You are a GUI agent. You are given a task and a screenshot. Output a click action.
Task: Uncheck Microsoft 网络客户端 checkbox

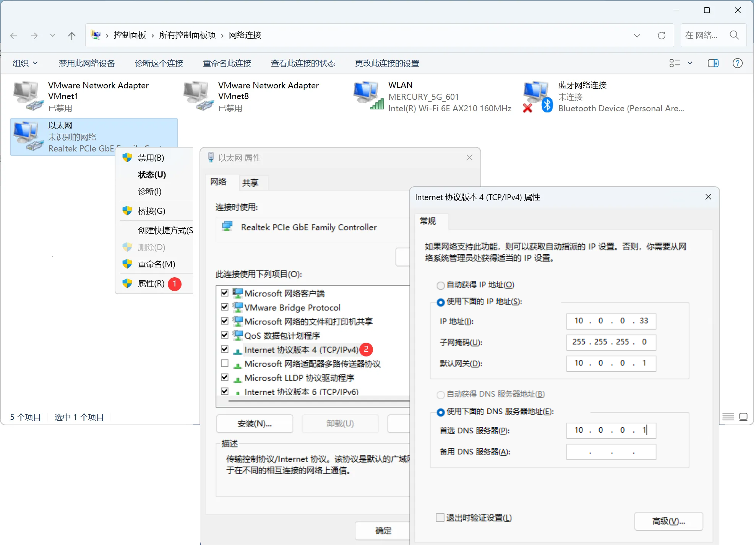click(225, 293)
